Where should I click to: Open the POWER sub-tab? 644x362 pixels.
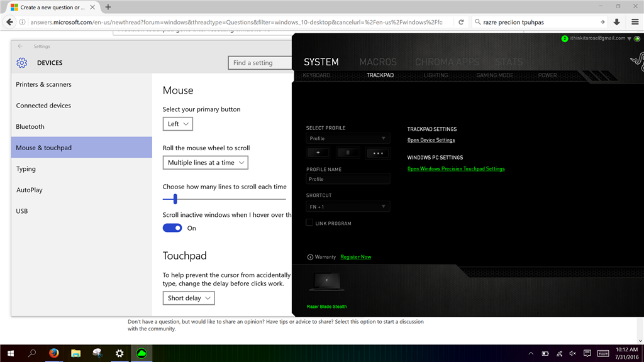point(548,75)
